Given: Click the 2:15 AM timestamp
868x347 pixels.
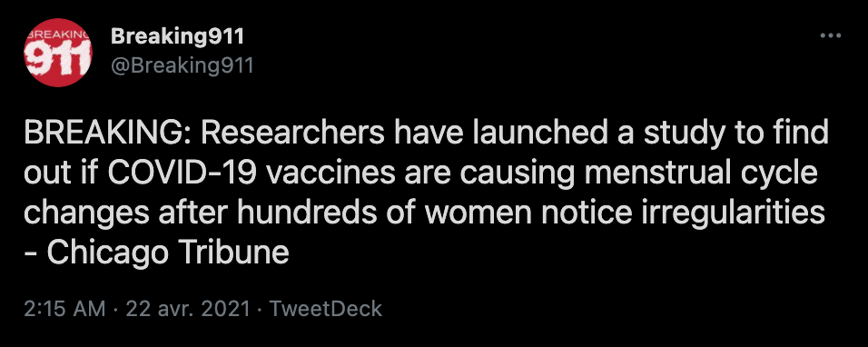Looking at the screenshot, I should [64, 309].
